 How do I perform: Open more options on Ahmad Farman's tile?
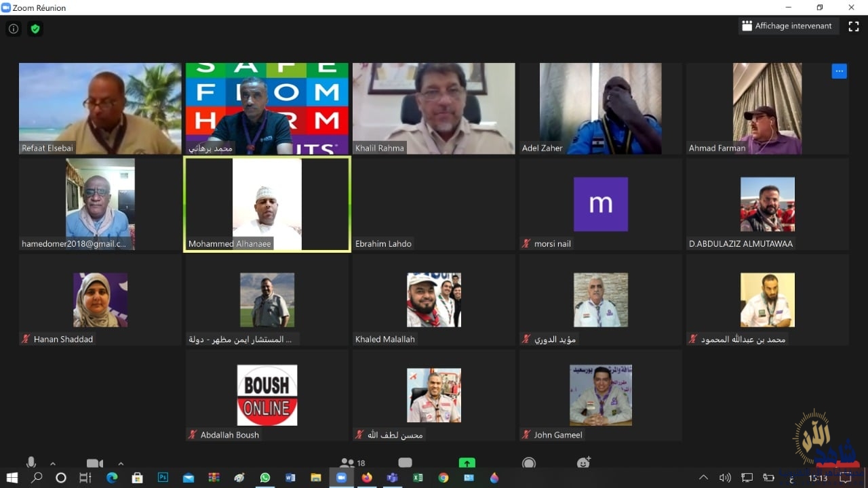[839, 71]
